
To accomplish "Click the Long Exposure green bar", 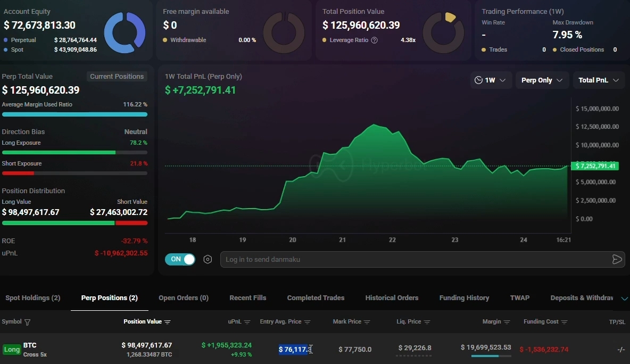I will [x=59, y=153].
